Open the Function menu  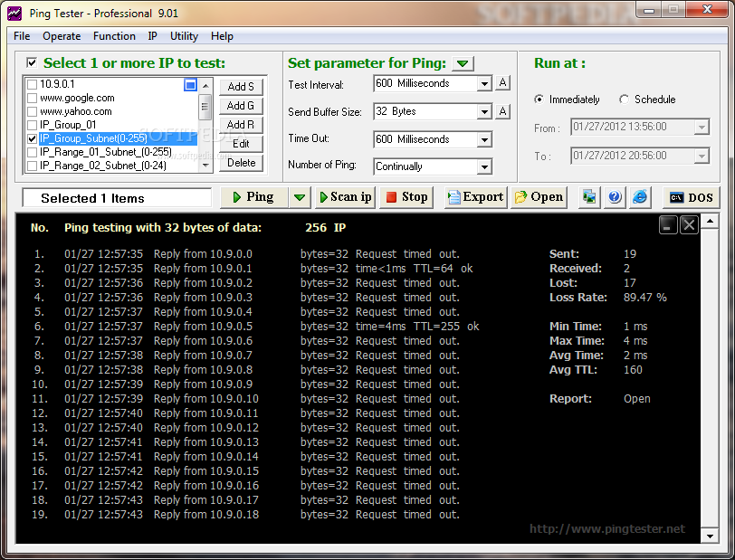pyautogui.click(x=114, y=36)
